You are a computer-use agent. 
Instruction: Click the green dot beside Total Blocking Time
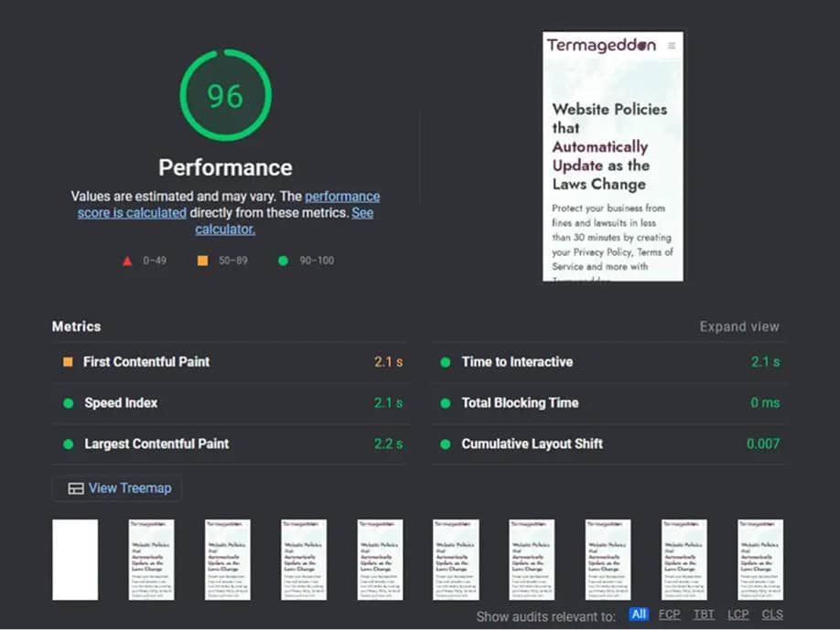(x=446, y=403)
